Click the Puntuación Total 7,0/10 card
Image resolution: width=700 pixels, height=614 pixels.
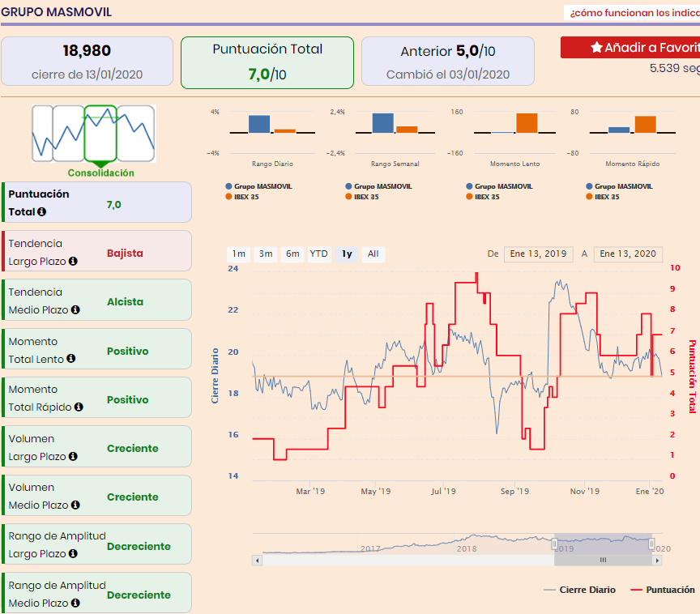coord(267,62)
